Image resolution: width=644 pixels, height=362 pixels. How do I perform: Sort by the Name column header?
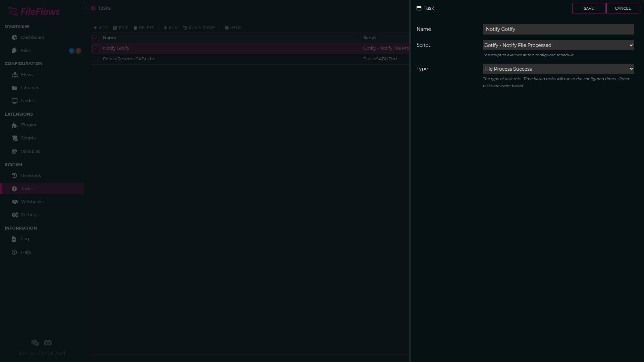(109, 38)
